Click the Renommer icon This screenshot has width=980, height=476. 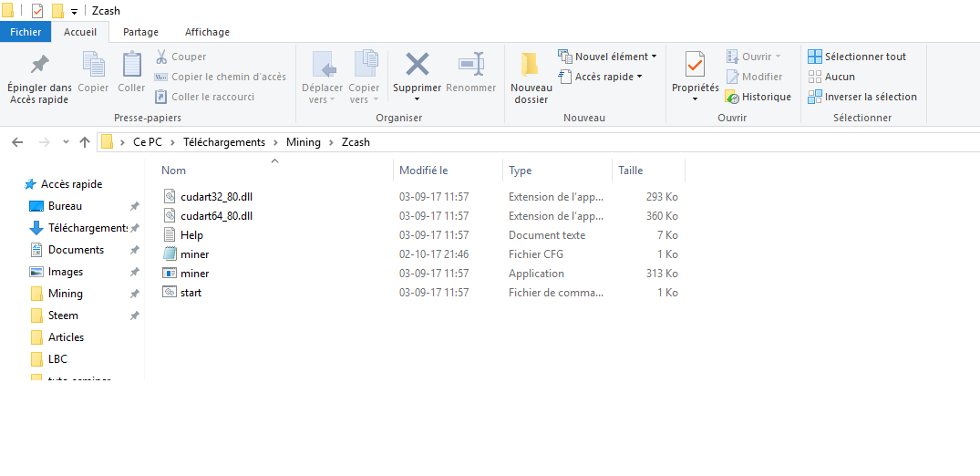[470, 64]
